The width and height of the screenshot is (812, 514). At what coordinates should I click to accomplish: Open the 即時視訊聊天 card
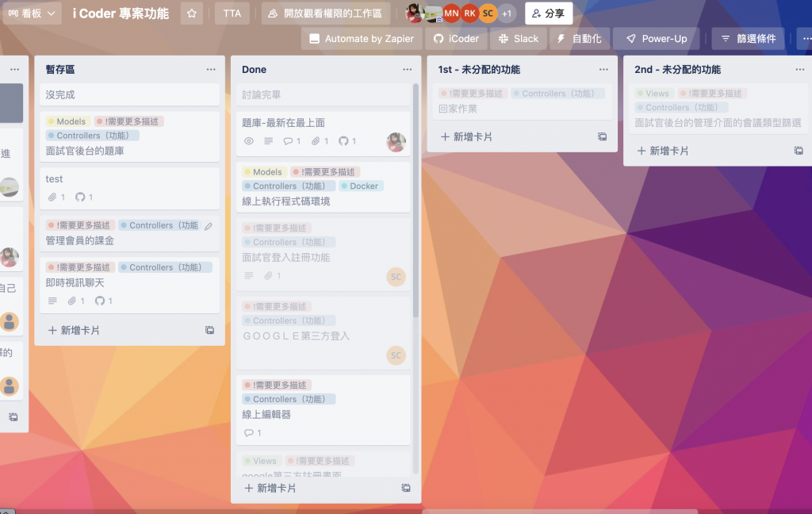pos(129,285)
